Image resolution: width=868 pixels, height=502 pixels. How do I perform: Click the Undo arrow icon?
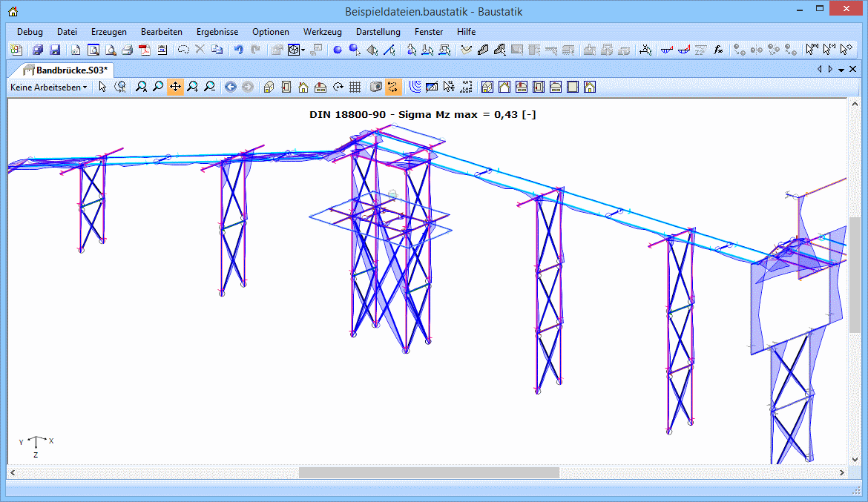pyautogui.click(x=238, y=50)
